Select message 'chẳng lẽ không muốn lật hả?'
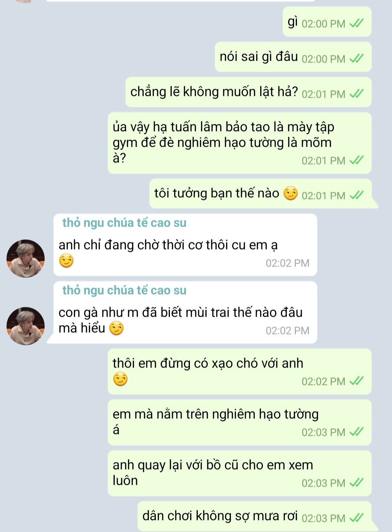The image size is (392, 532). [249, 92]
